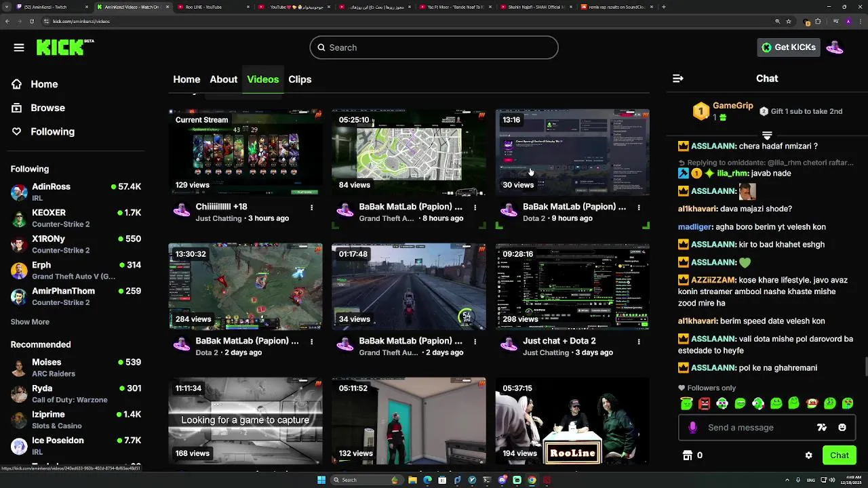Switch to AminKenzi - Twitch browser tab
The height and width of the screenshot is (488, 868).
[52, 7]
